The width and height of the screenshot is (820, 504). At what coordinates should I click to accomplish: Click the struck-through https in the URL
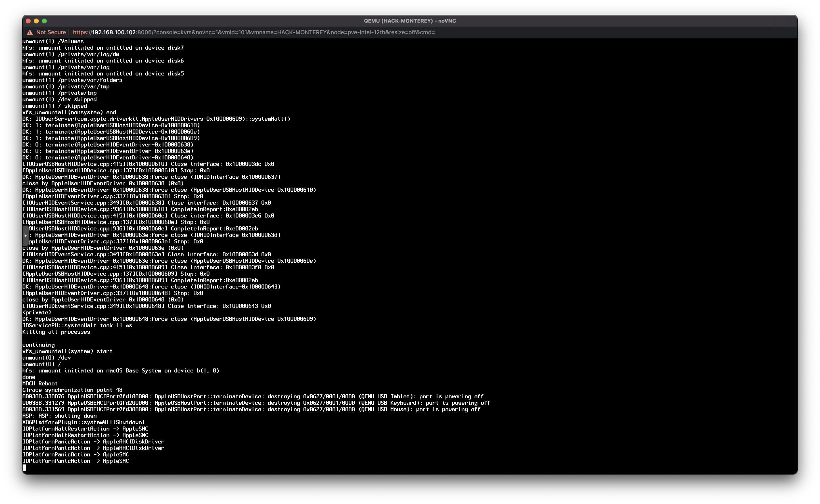pos(80,32)
